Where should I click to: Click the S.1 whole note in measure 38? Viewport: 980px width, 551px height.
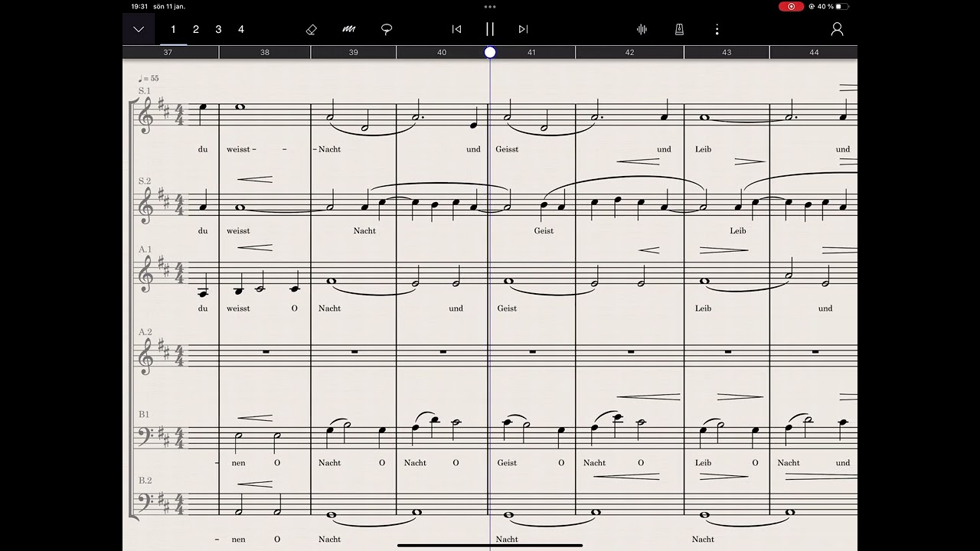pyautogui.click(x=240, y=107)
